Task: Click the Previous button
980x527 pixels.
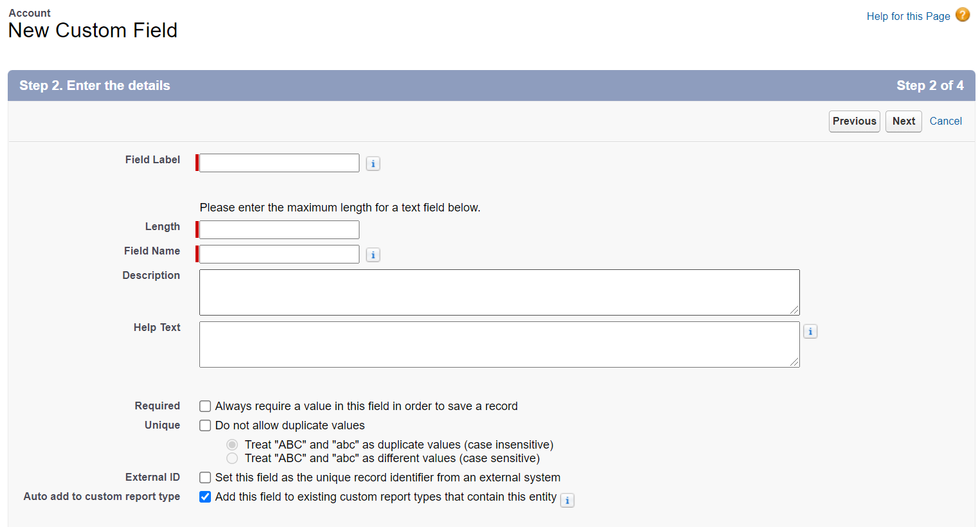Action: tap(854, 121)
